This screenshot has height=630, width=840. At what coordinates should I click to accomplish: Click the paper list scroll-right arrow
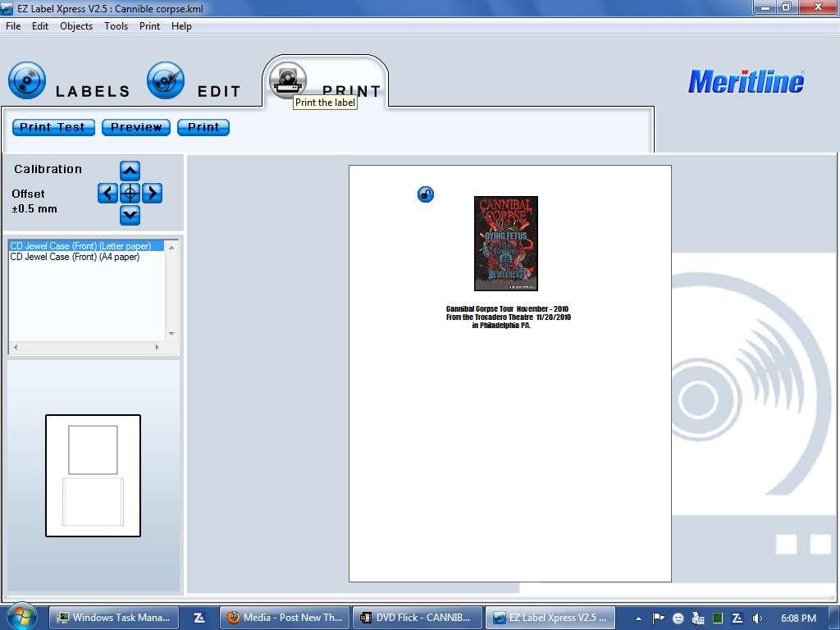point(157,347)
